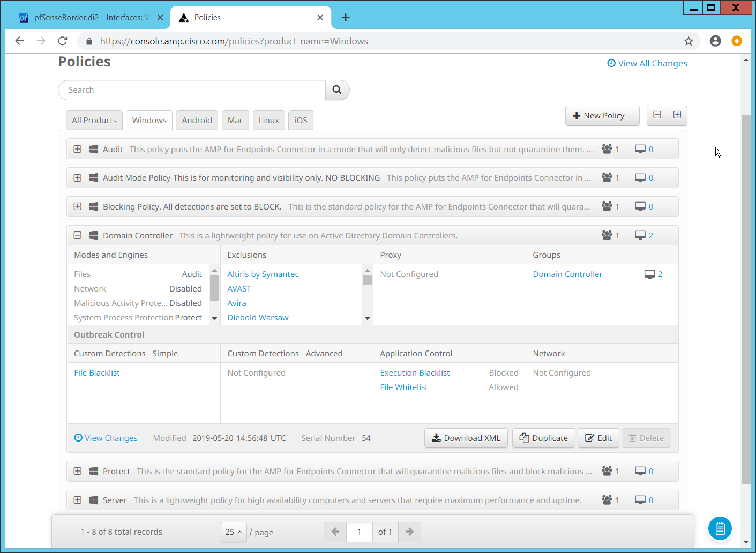Viewport: 756px width, 553px height.
Task: Expand the Audit policy row
Action: pos(78,150)
